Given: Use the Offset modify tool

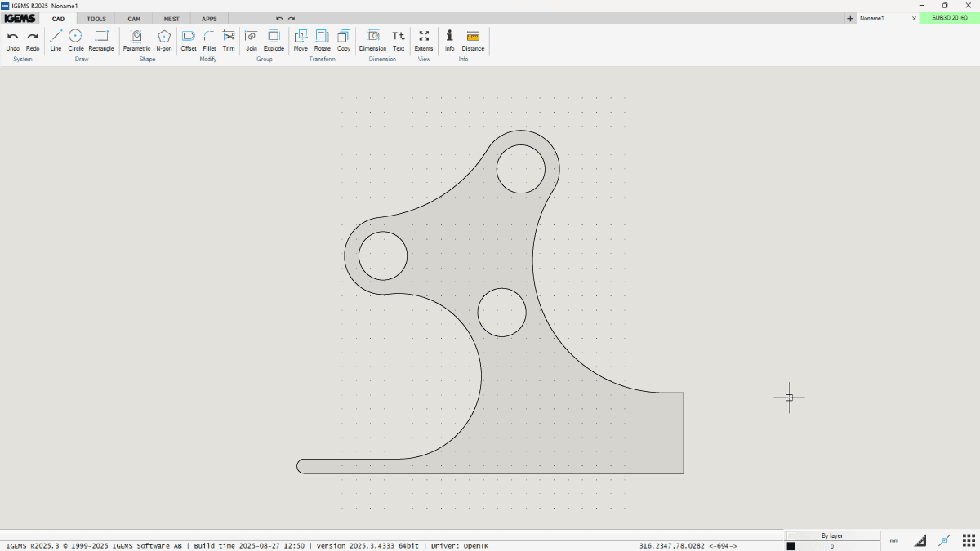Looking at the screenshot, I should click(x=189, y=39).
